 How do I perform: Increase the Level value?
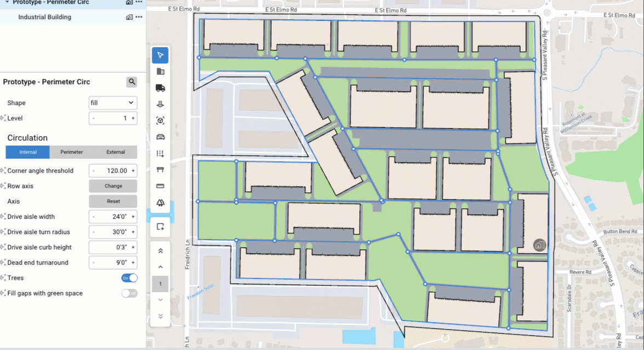[x=133, y=118]
